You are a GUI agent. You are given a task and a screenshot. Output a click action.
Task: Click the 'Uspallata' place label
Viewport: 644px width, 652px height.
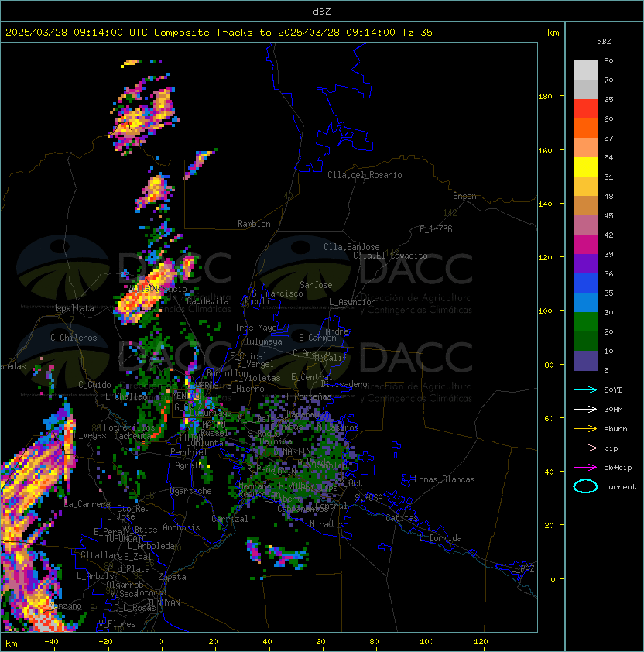(x=73, y=308)
